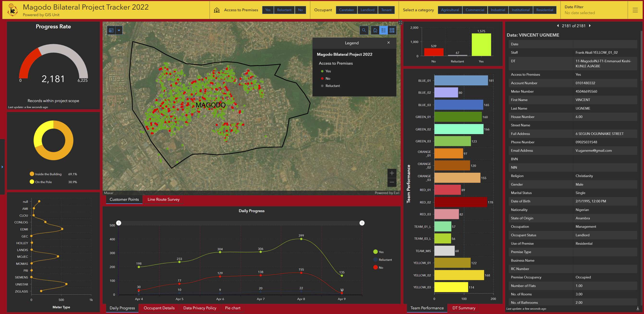Grab the right Daily Progress range handle
The image size is (644, 314).
(362, 223)
